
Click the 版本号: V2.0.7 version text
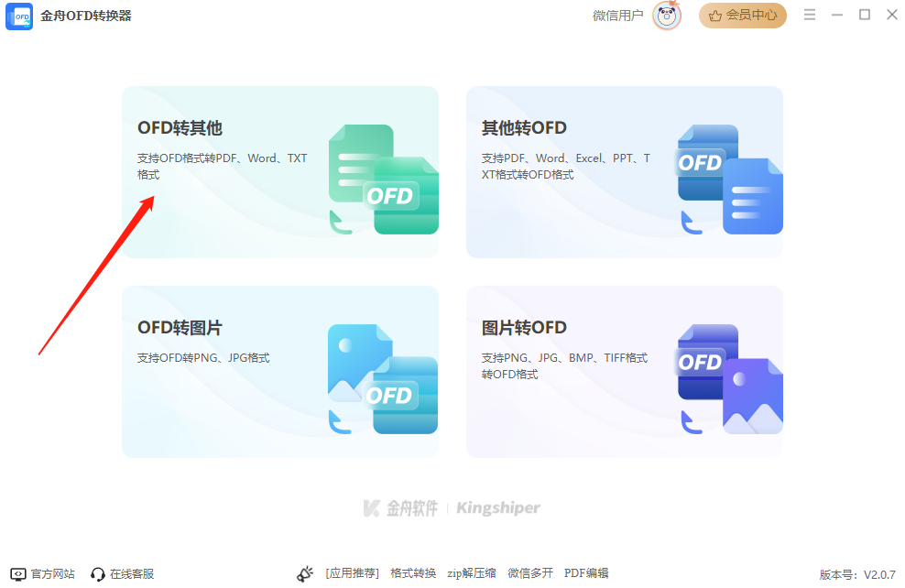click(x=857, y=575)
